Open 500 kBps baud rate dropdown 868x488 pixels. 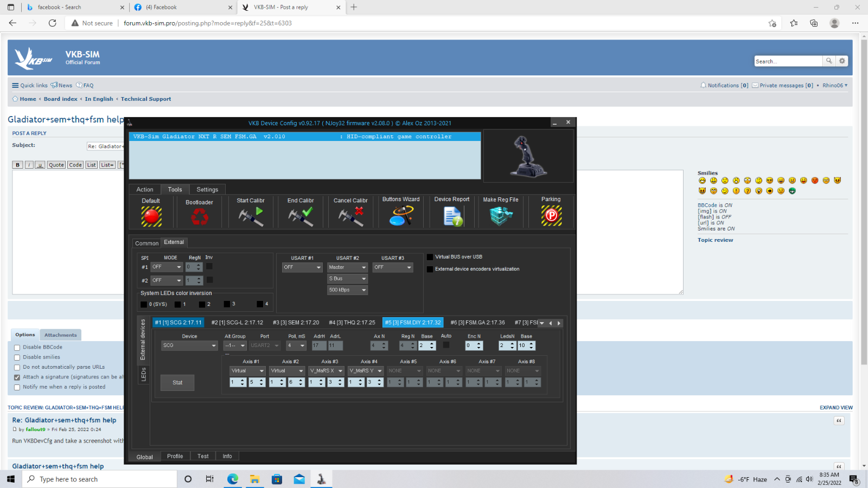click(347, 290)
